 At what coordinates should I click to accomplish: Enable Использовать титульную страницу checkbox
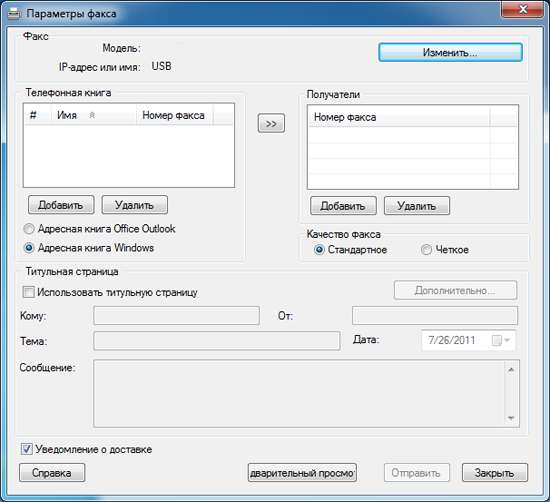click(28, 292)
